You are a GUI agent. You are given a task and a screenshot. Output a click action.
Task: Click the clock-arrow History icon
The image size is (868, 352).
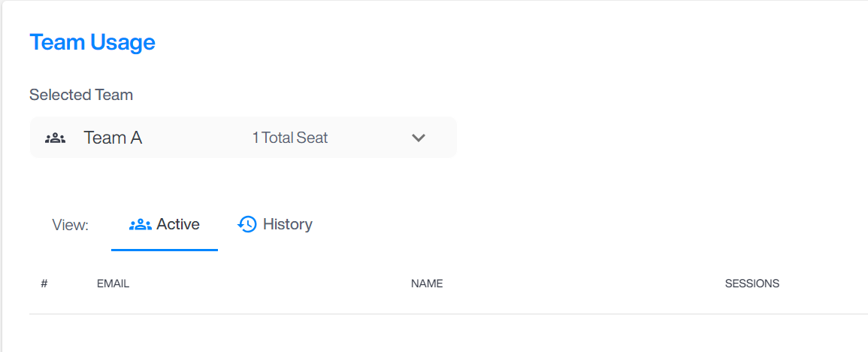coord(247,224)
